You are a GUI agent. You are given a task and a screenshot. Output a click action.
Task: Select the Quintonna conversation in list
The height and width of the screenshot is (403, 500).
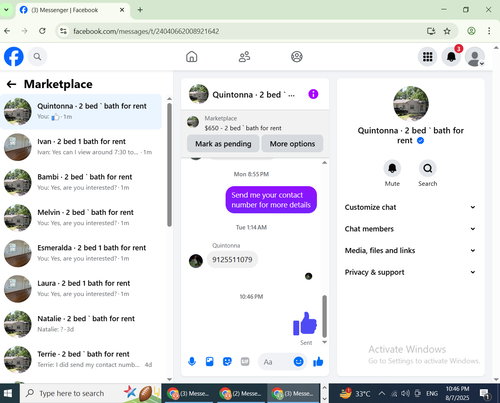[x=81, y=112]
